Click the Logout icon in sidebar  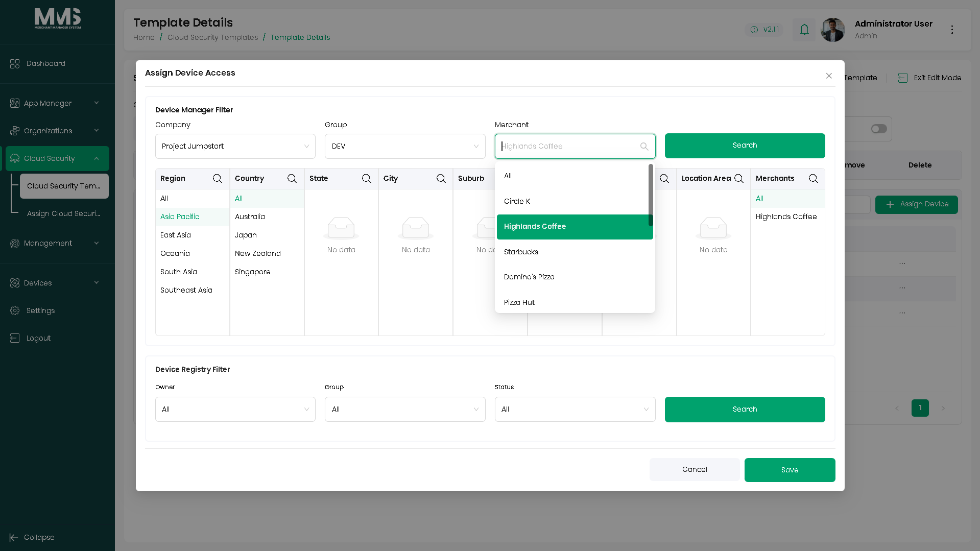click(15, 338)
